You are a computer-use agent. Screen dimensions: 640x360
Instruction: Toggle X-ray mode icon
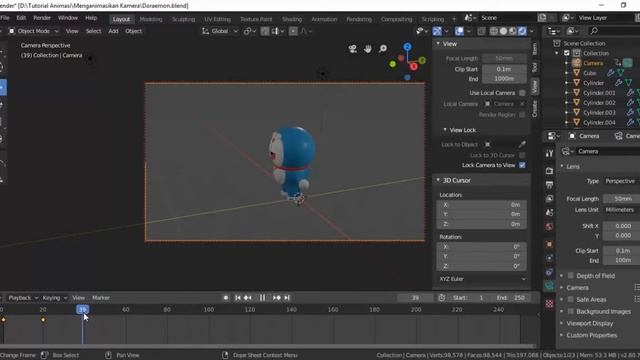(x=482, y=31)
